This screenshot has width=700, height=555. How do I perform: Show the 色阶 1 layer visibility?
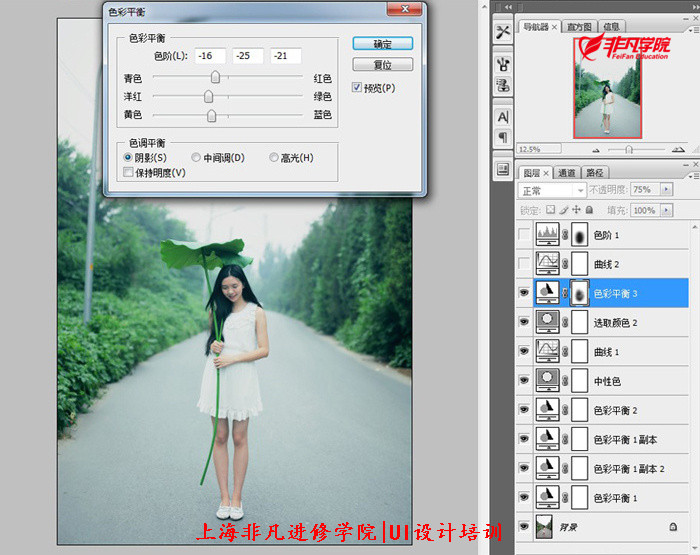(524, 234)
